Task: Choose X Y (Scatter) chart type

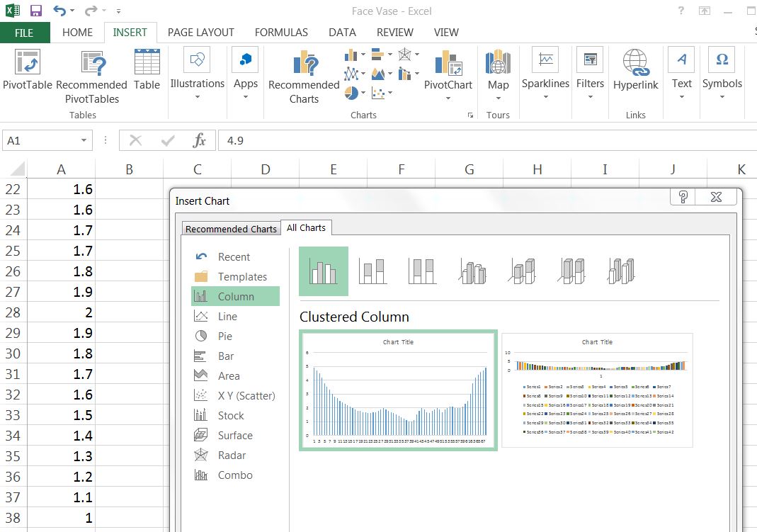Action: click(235, 395)
